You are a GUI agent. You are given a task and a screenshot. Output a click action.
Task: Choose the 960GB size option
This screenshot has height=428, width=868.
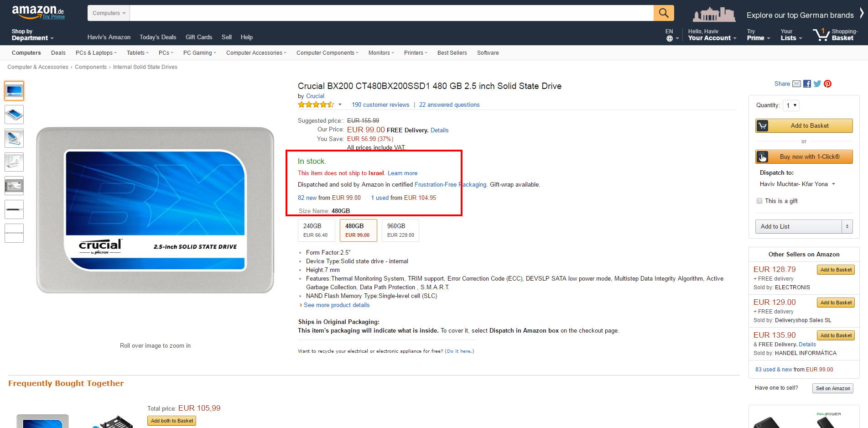[400, 230]
